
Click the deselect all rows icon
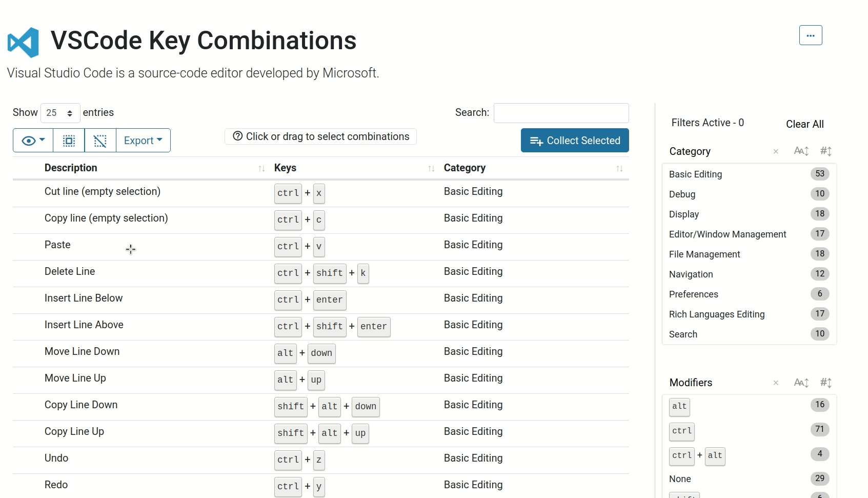(x=100, y=141)
